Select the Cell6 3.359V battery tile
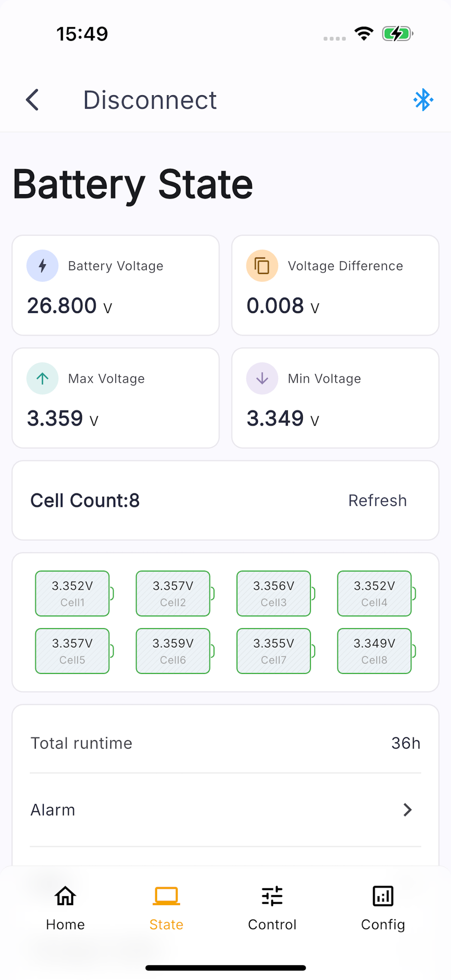The width and height of the screenshot is (451, 980). point(175,650)
